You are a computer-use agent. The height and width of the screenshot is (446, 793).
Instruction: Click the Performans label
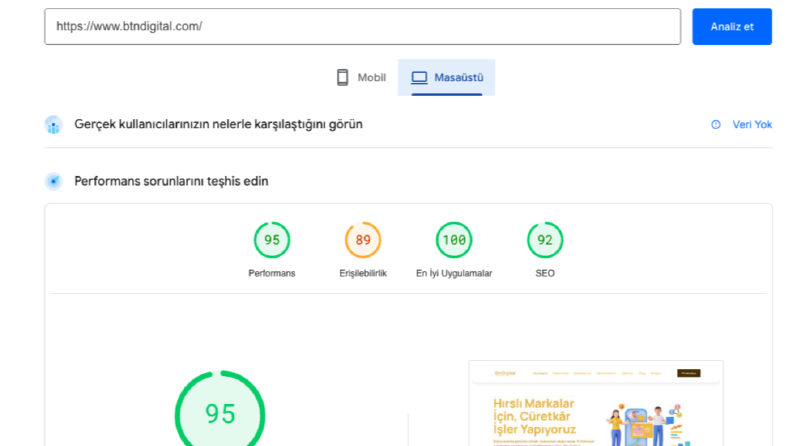(272, 273)
